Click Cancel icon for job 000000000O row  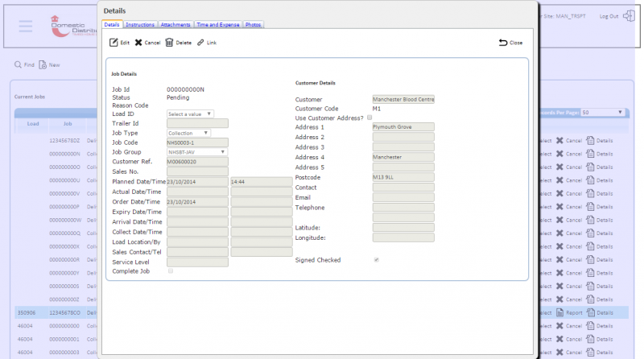click(x=559, y=167)
